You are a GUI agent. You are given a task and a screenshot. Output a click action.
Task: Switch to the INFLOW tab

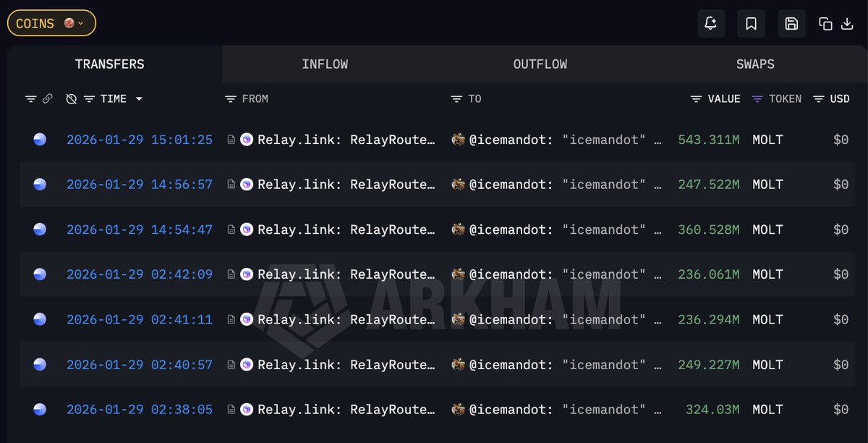325,64
